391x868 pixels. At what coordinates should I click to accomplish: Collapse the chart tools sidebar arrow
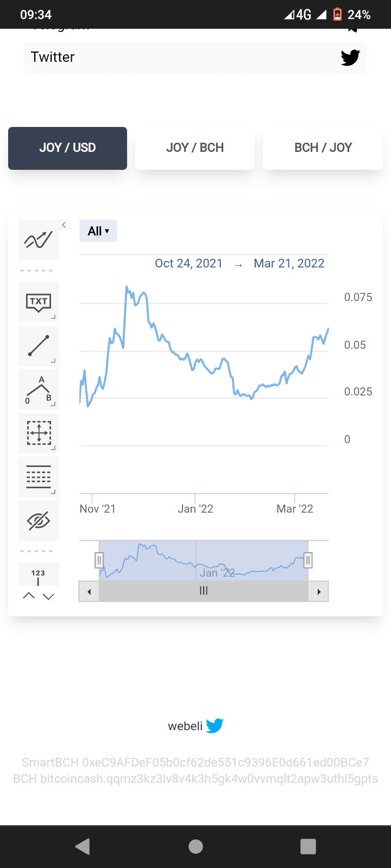click(64, 225)
